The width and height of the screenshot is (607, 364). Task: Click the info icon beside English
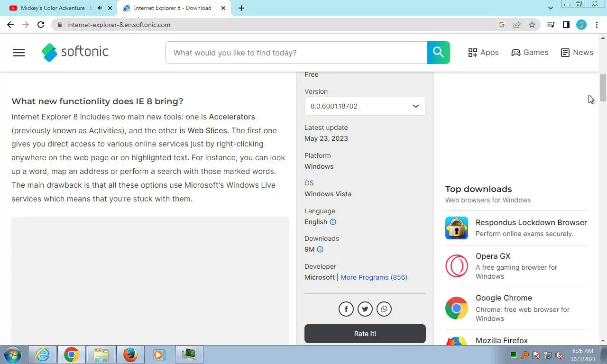tap(333, 222)
